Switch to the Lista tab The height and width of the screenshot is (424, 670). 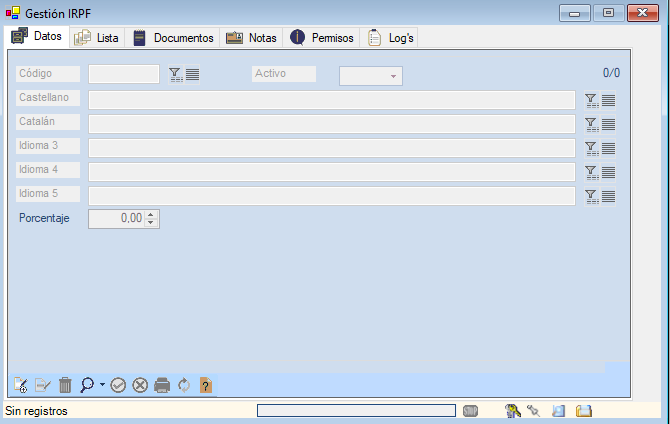tap(97, 38)
